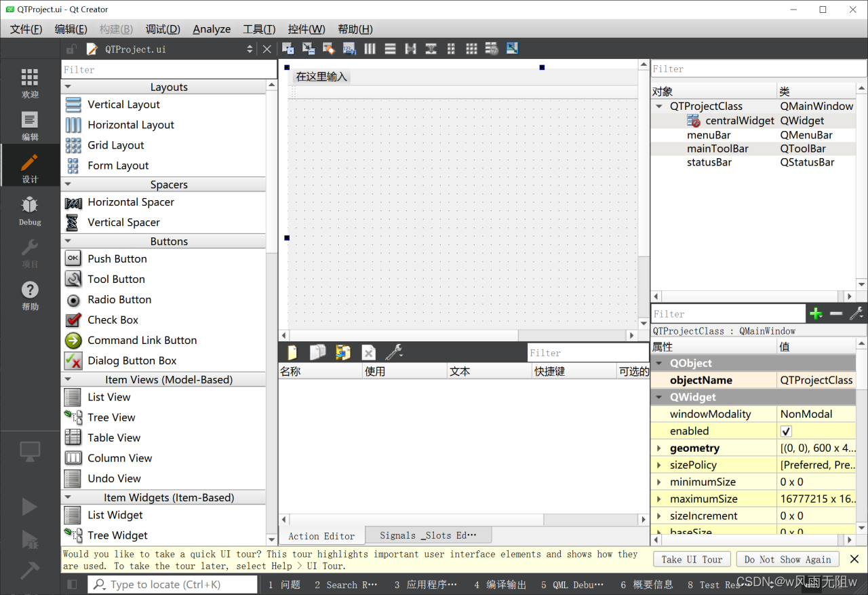Select the Radio Button widget entry

coord(119,299)
